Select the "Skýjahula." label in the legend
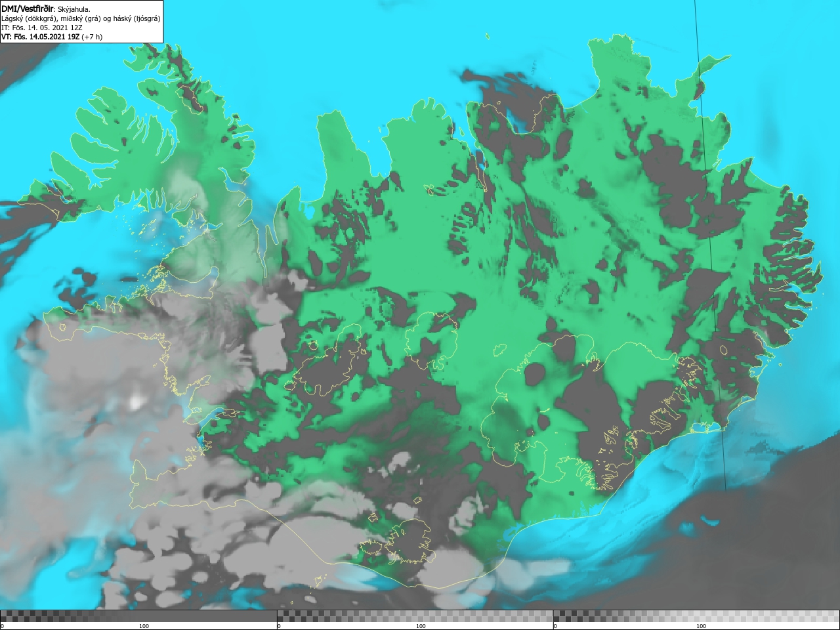Image resolution: width=840 pixels, height=630 pixels. coord(74,9)
